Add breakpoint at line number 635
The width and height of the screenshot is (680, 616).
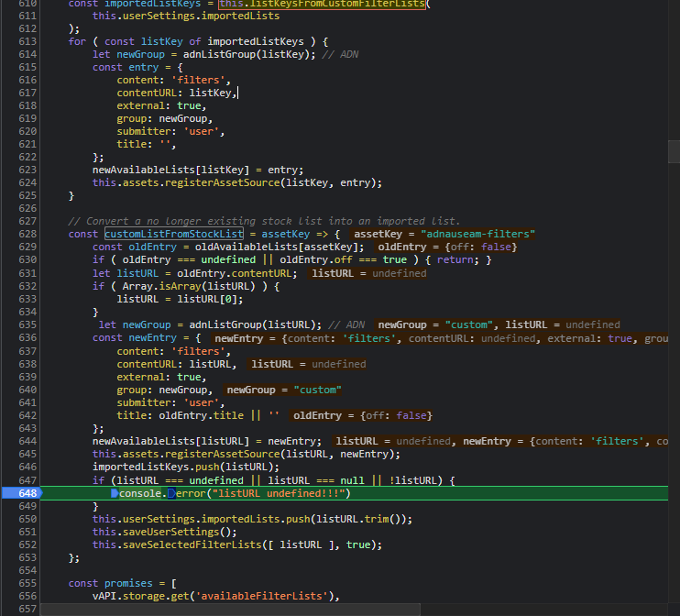(27, 324)
